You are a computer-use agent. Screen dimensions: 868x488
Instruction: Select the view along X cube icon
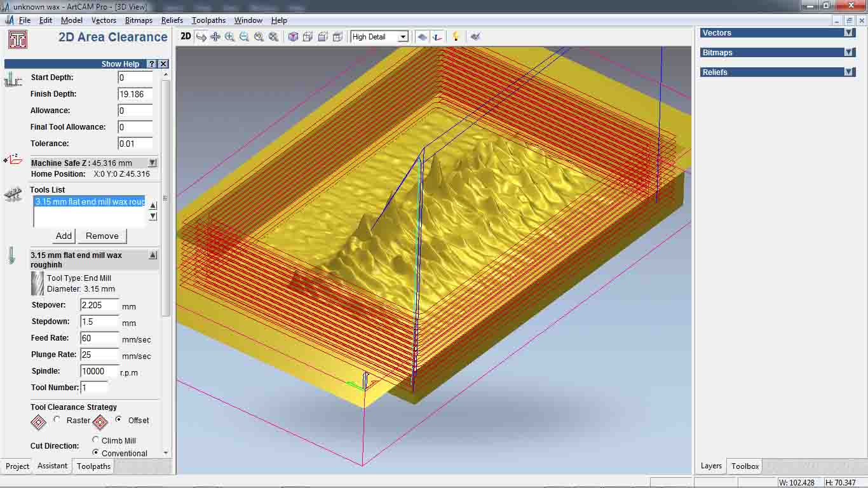tap(308, 37)
